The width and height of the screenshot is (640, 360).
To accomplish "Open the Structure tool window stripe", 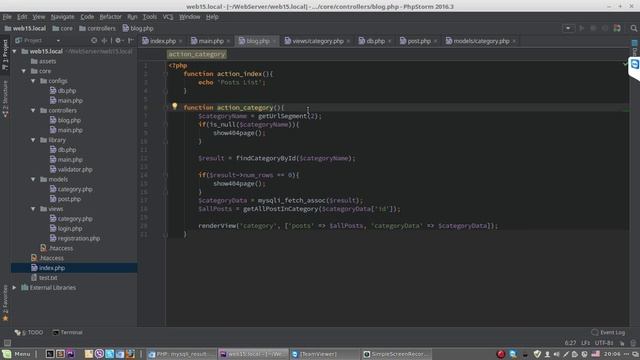I will (x=5, y=99).
